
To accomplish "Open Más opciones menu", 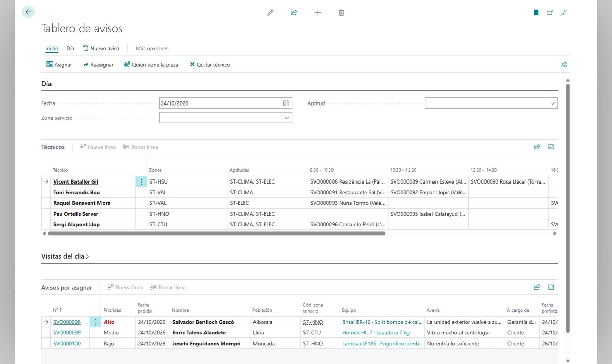I will pyautogui.click(x=152, y=49).
